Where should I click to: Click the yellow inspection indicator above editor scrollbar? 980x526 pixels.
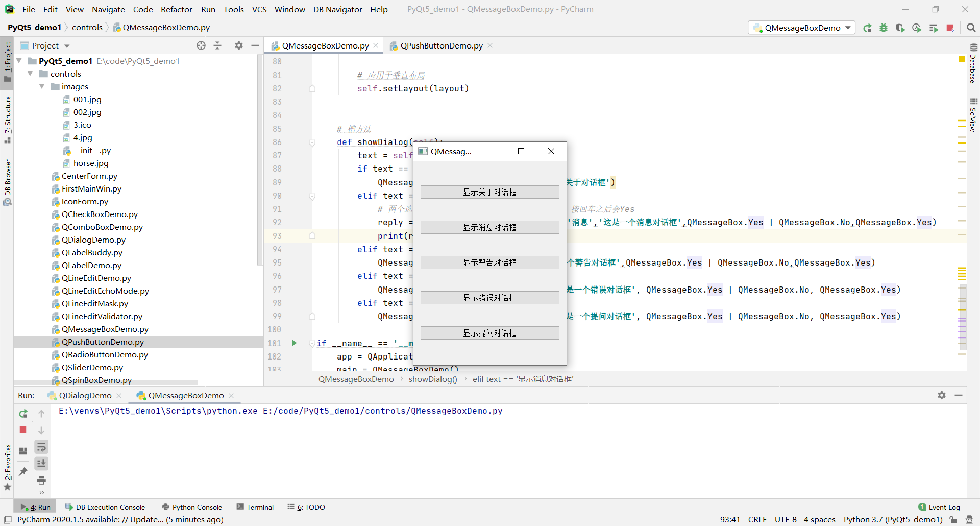coord(962,60)
